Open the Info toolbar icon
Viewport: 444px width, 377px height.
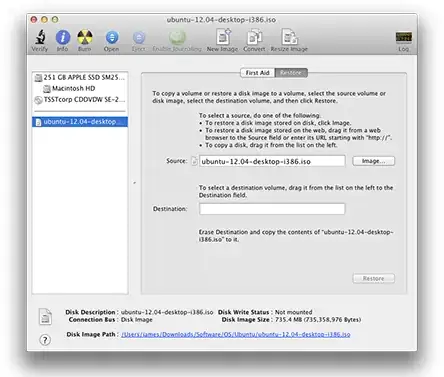click(x=63, y=37)
